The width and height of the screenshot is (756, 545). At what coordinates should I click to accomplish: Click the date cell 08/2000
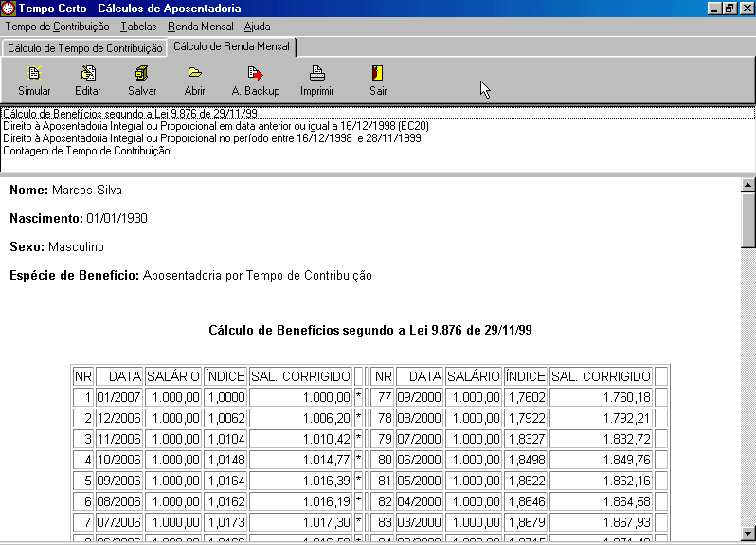coord(420,418)
